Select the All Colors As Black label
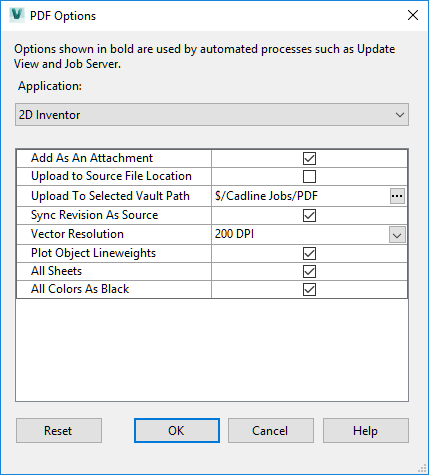 pyautogui.click(x=80, y=289)
